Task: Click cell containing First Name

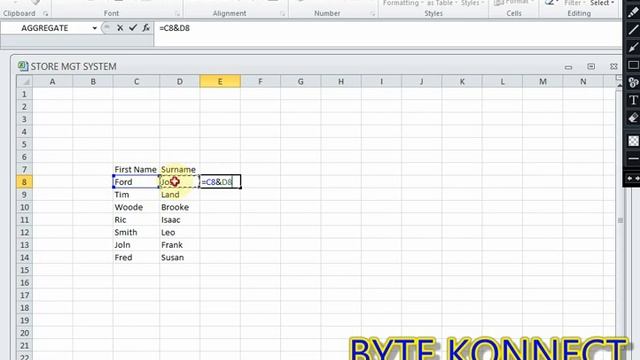Action: coord(136,169)
